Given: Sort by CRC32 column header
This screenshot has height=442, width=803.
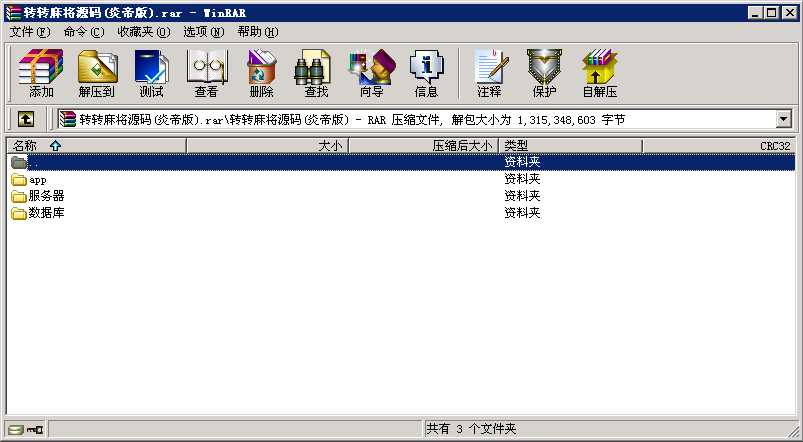Looking at the screenshot, I should 719,146.
